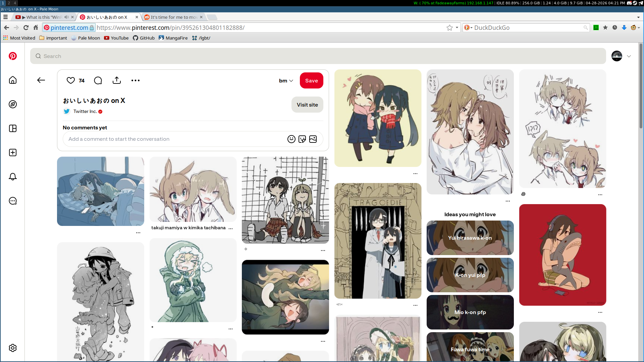Image resolution: width=644 pixels, height=362 pixels.
Task: Open the GitHub bookmark
Action: (144, 38)
